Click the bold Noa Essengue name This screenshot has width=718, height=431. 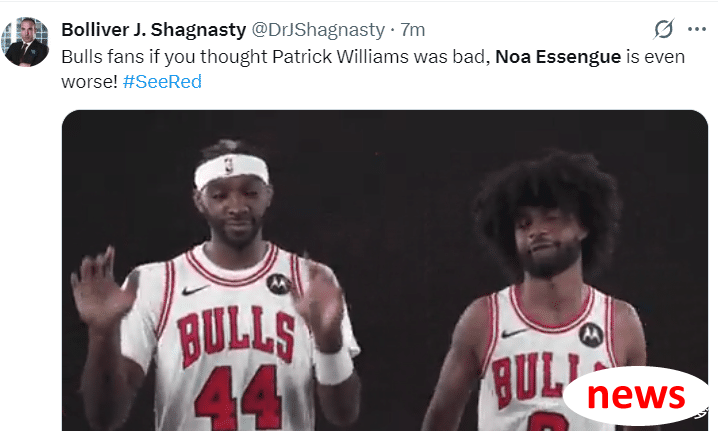(558, 57)
